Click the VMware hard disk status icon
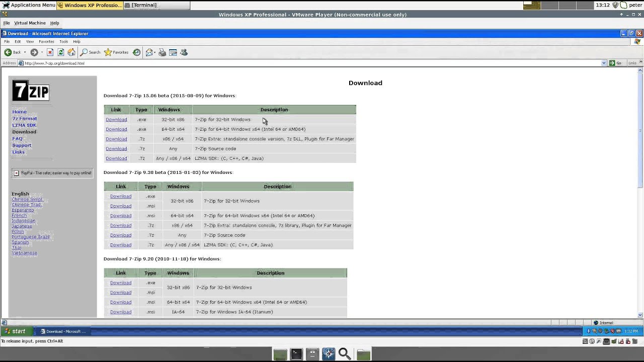Screen dimensions: 644x362 (585, 341)
